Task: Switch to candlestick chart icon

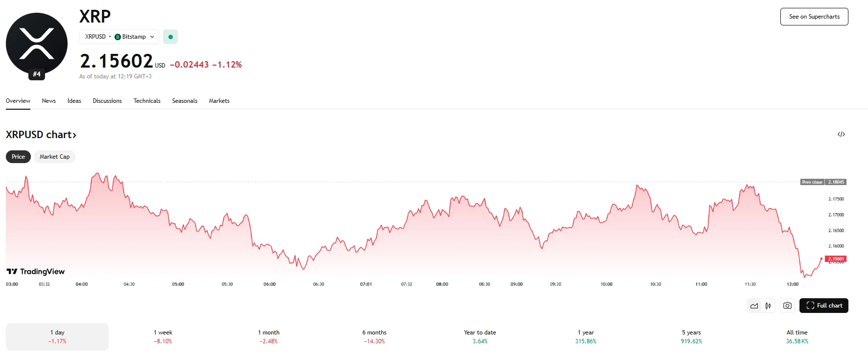Action: [x=768, y=306]
